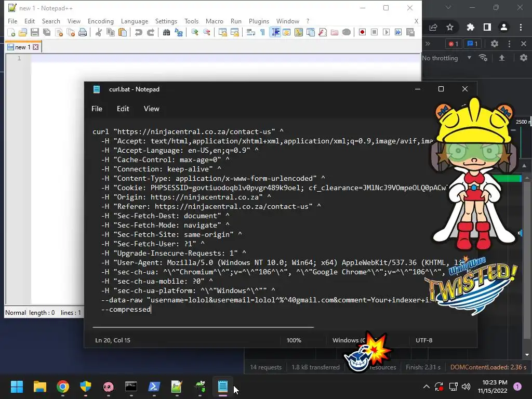Create a new file in Notepad++ toolbar
The height and width of the screenshot is (399, 532).
click(x=11, y=32)
